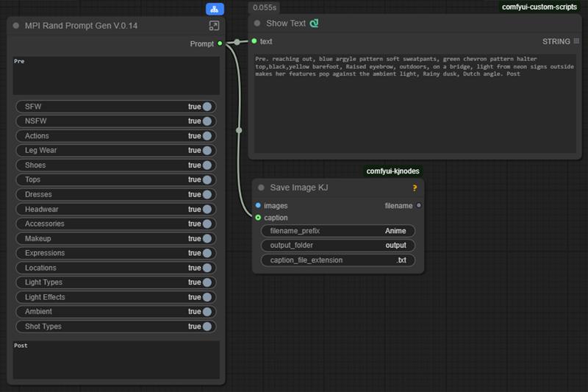This screenshot has width=588, height=392.
Task: Click the Post text area
Action: point(116,360)
